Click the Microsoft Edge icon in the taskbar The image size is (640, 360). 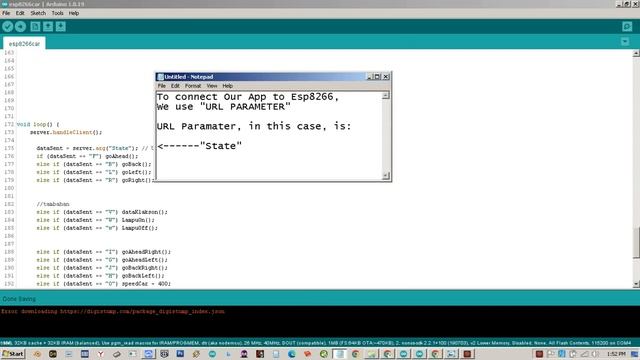[x=291, y=354]
